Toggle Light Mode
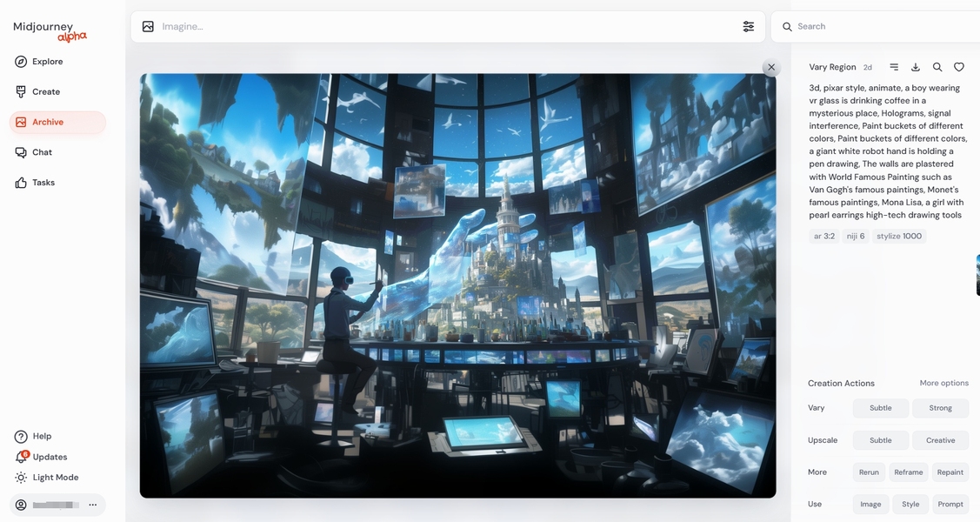Viewport: 980px width, 522px height. click(x=47, y=478)
